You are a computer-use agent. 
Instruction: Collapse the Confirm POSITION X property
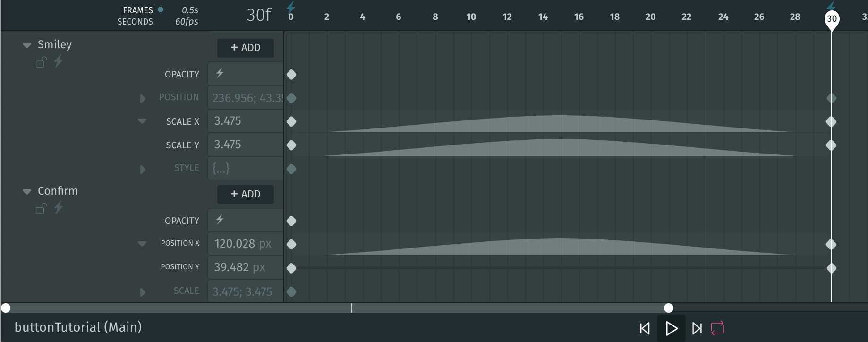[x=142, y=244]
